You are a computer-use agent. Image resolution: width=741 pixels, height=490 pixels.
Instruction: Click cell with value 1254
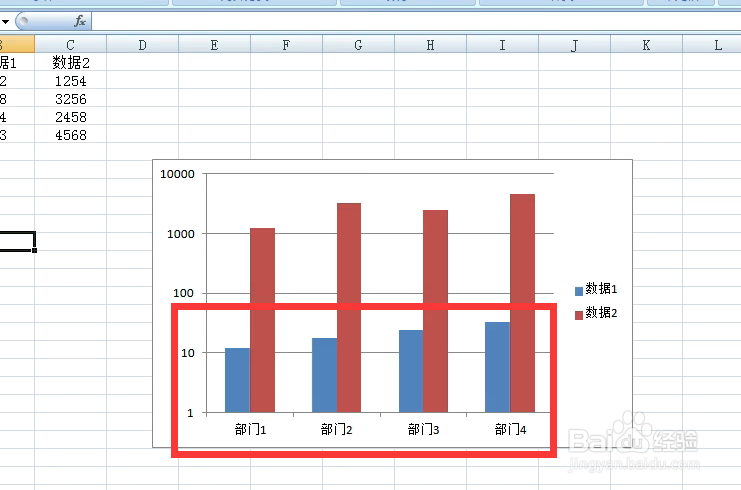click(71, 81)
